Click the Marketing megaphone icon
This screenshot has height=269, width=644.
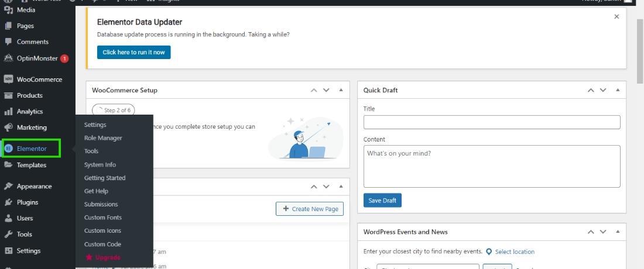[x=8, y=127]
